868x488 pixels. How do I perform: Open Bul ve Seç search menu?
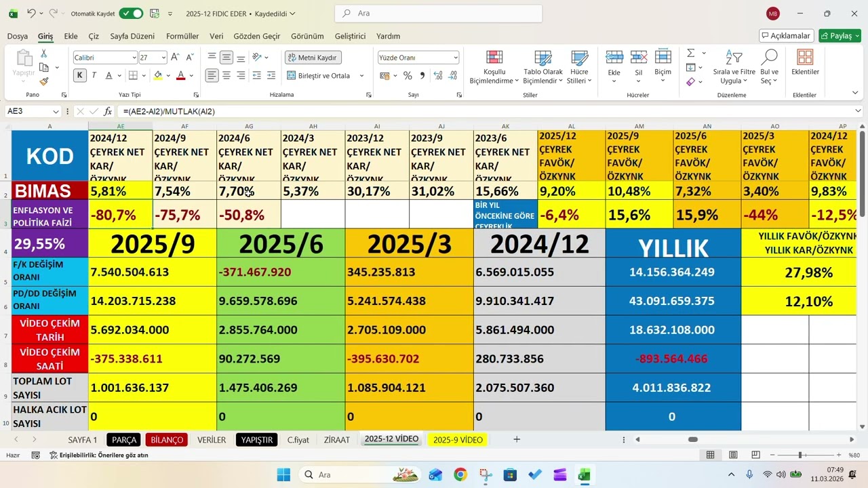769,67
